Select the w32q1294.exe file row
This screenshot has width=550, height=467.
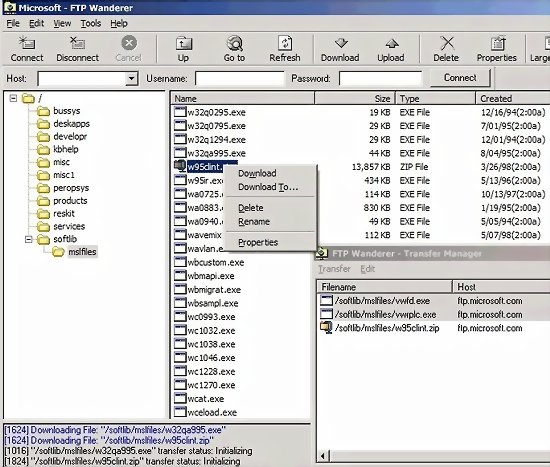click(360, 140)
